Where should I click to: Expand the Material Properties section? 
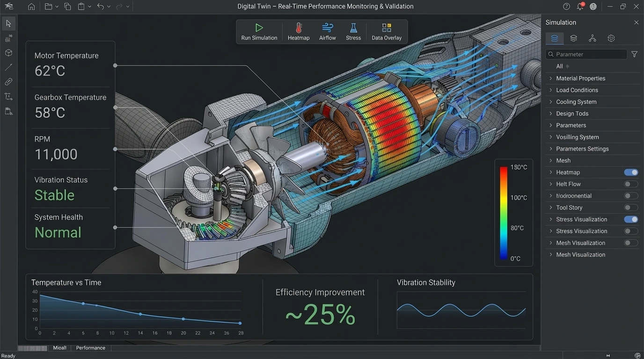point(580,79)
